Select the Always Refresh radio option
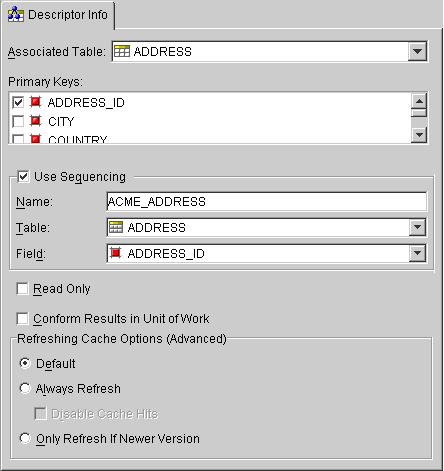This screenshot has width=444, height=471. [x=25, y=388]
